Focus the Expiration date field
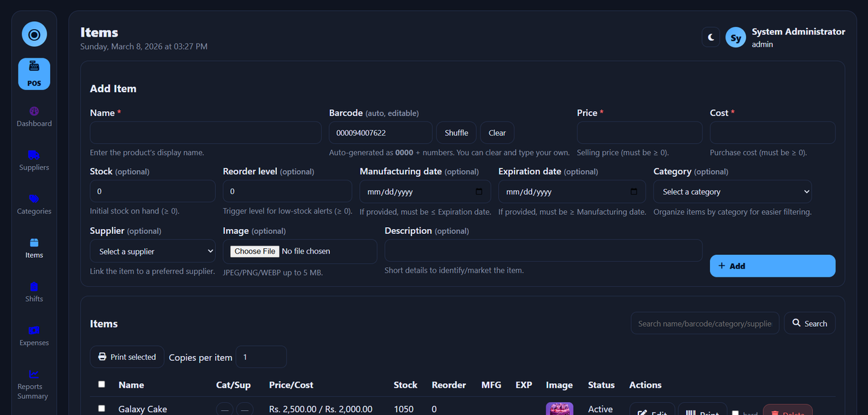Viewport: 868px width, 415px height. pos(572,192)
